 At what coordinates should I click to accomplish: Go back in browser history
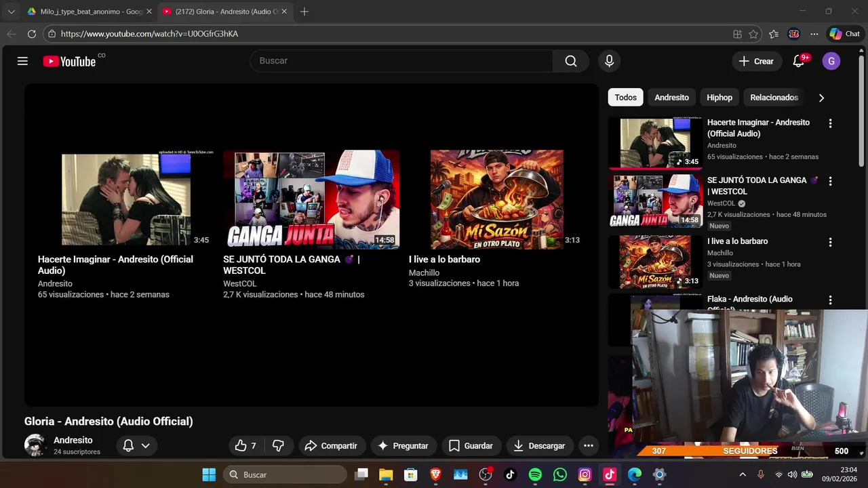12,34
